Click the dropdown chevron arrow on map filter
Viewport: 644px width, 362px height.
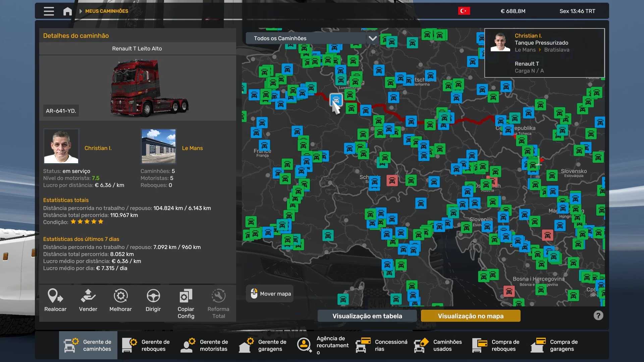[x=372, y=38]
